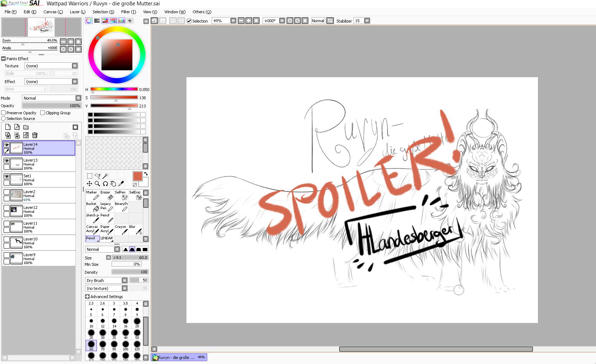Hide Layer14 using its eye icon
The height and width of the screenshot is (364, 596).
[x=6, y=145]
